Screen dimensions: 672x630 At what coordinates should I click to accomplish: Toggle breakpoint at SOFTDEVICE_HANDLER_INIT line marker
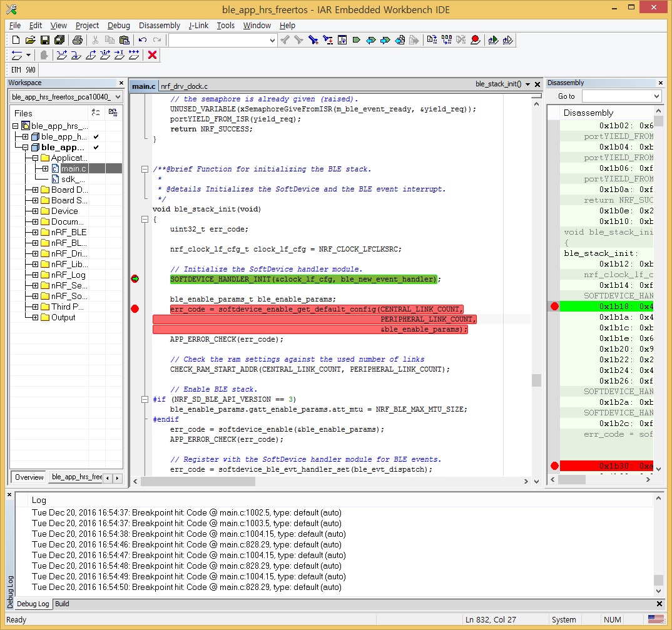click(x=135, y=279)
